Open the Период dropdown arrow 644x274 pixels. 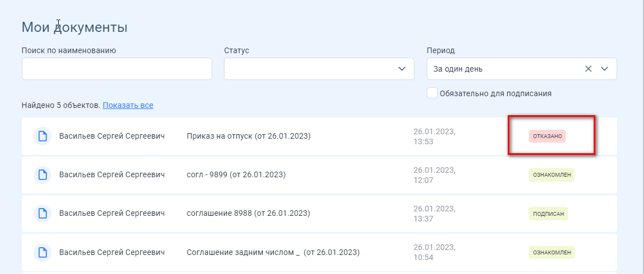[604, 69]
